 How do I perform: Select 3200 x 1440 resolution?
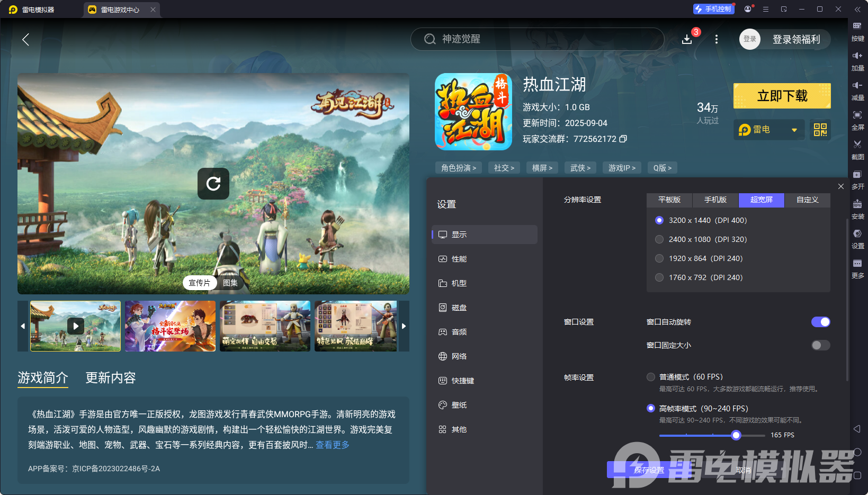659,220
